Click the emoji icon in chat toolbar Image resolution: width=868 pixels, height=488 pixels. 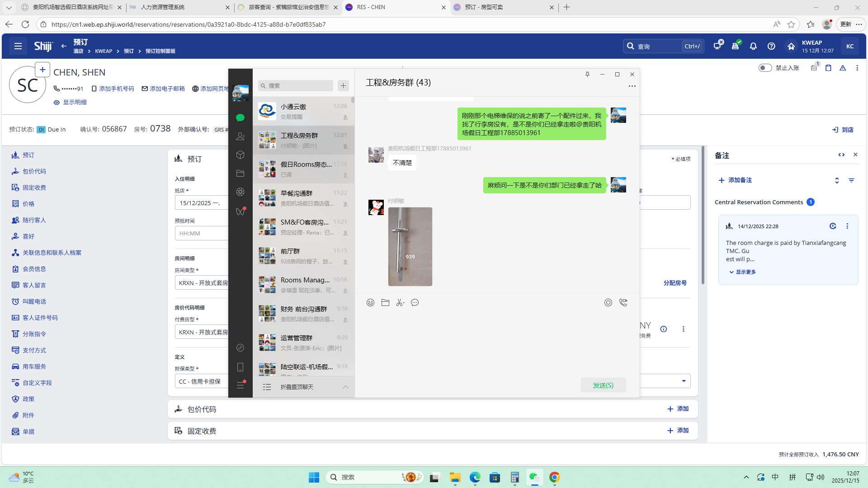click(x=370, y=303)
